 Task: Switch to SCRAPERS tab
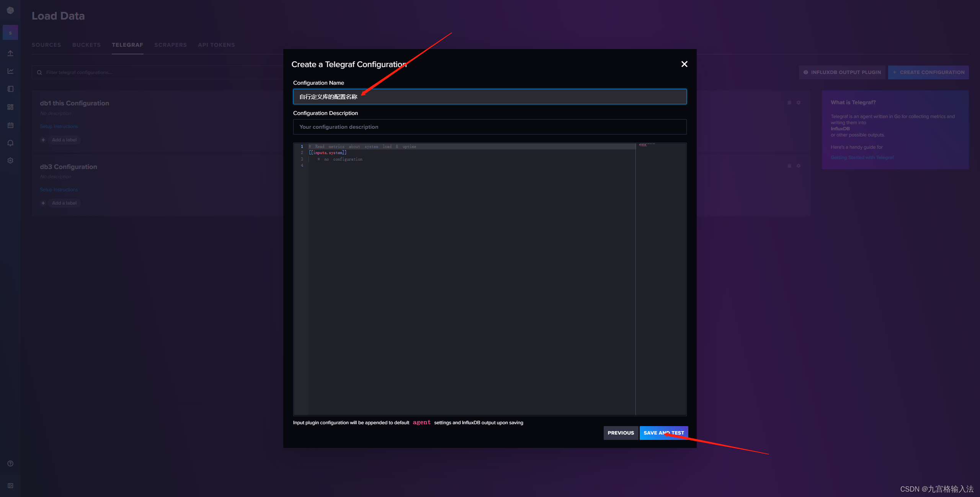point(171,45)
